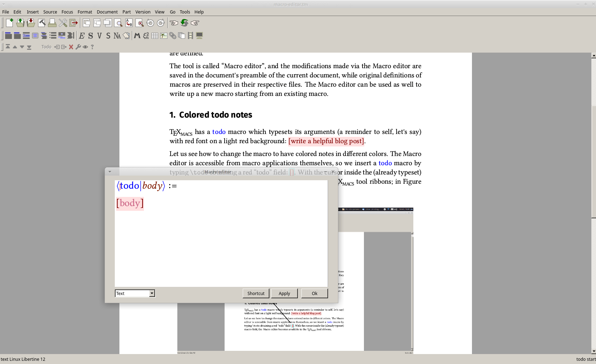The height and width of the screenshot is (364, 596).
Task: Click the blue 'todo' link before 'macro by'
Action: pyautogui.click(x=385, y=163)
